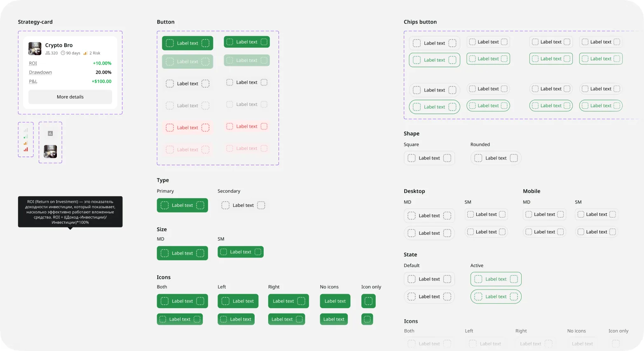Click left icon placeholder in Secondary type button

tap(225, 205)
